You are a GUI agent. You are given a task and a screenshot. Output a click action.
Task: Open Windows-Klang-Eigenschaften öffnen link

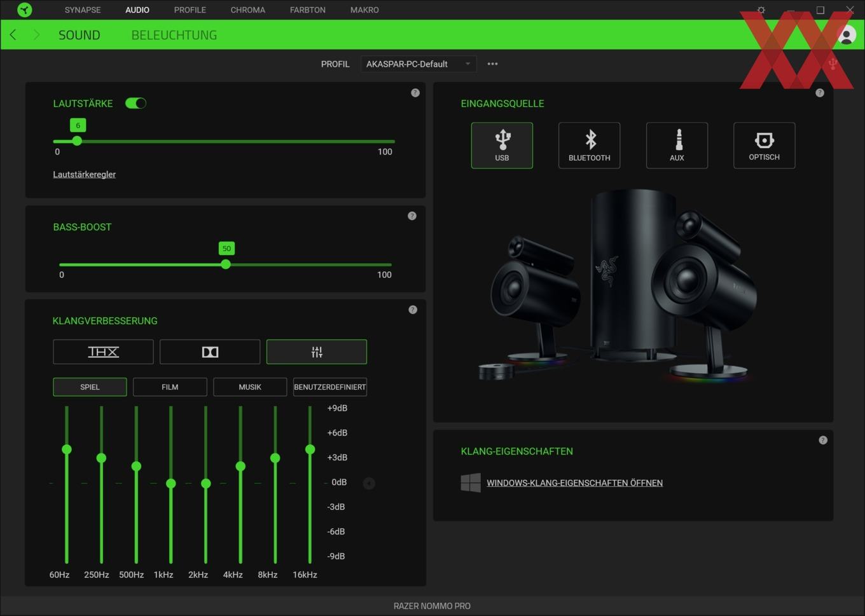click(x=574, y=483)
